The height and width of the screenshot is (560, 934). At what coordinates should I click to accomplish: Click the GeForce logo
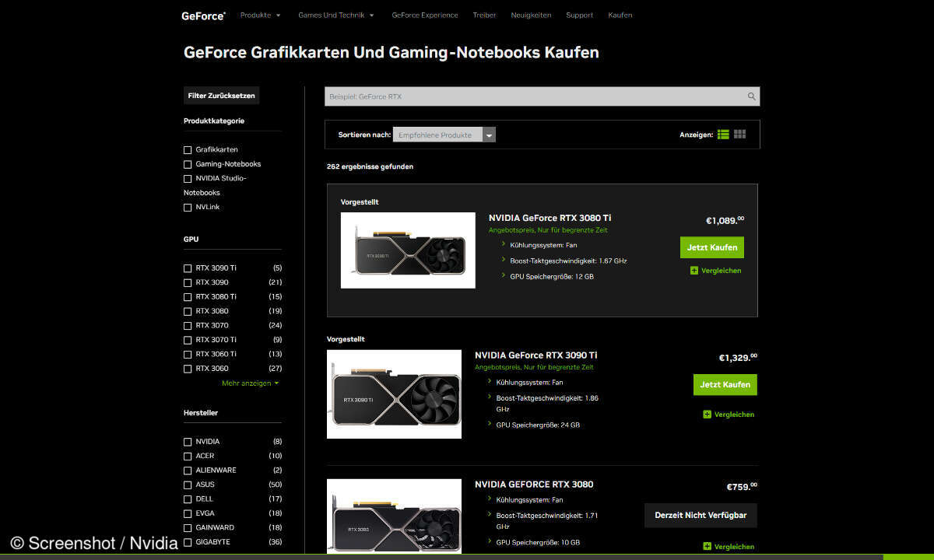[x=204, y=15]
